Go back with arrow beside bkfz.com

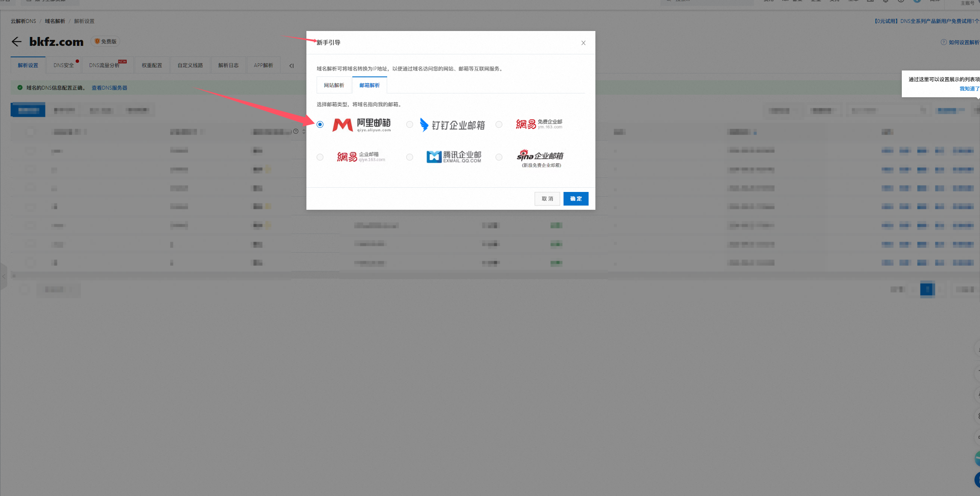tap(17, 42)
